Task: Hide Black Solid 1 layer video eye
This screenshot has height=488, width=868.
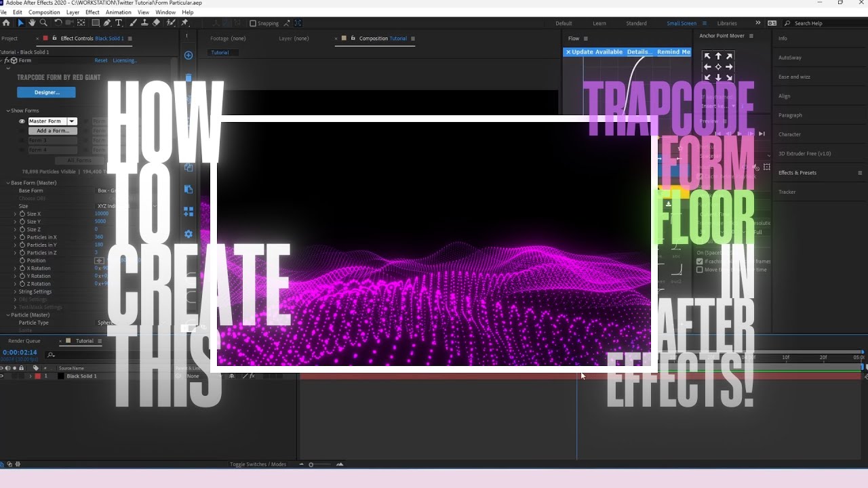Action: click(2, 376)
